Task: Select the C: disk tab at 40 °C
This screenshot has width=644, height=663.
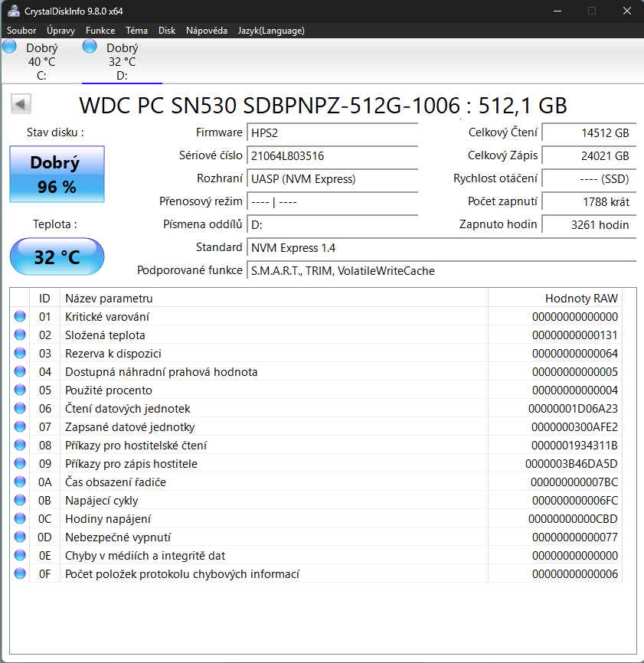Action: [x=41, y=61]
